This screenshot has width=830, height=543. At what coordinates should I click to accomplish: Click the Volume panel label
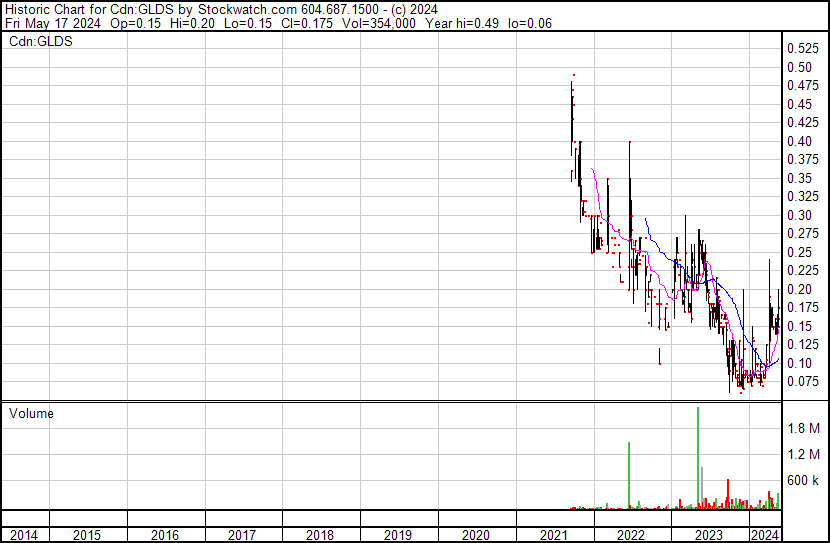pos(31,413)
